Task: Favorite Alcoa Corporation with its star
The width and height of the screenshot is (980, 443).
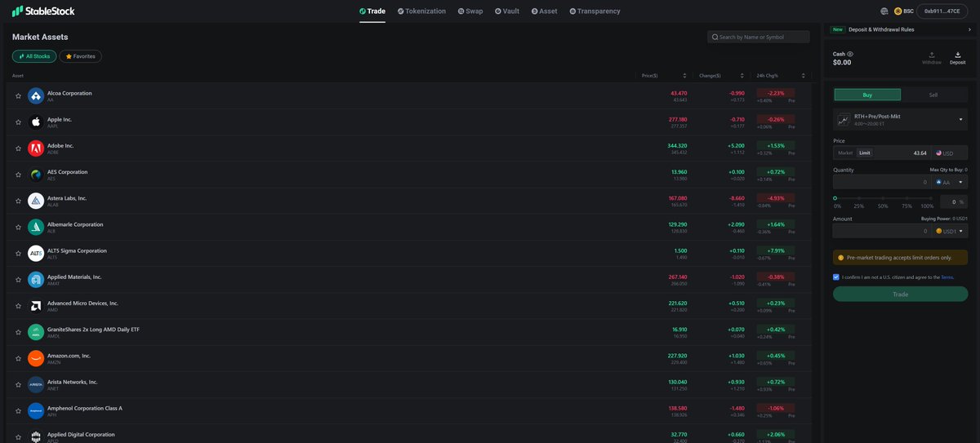Action: click(x=18, y=96)
